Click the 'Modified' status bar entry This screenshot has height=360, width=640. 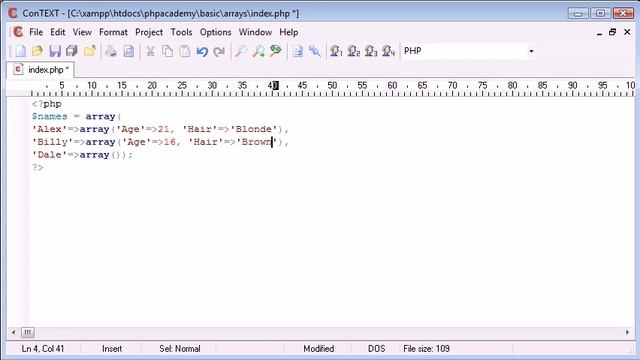point(318,349)
